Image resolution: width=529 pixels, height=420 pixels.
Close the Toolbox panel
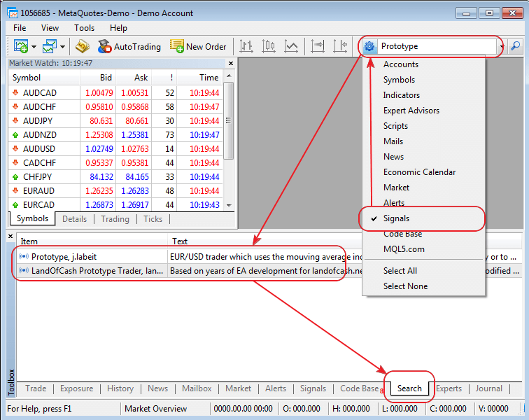[x=10, y=237]
